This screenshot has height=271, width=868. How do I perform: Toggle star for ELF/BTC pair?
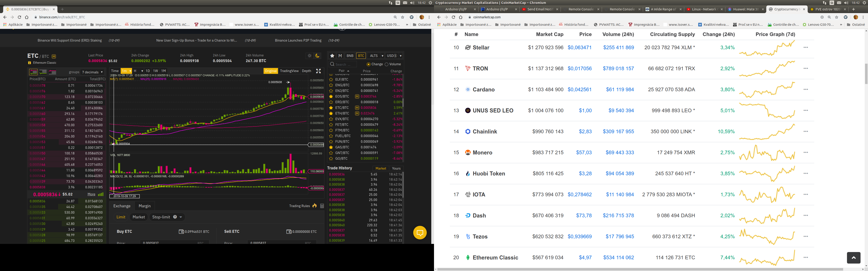(x=331, y=79)
